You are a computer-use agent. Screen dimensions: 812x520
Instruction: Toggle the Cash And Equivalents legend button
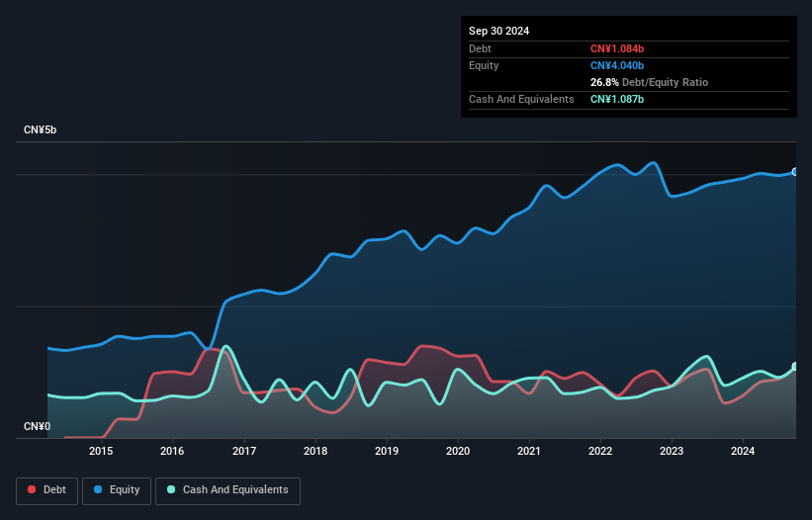(227, 490)
